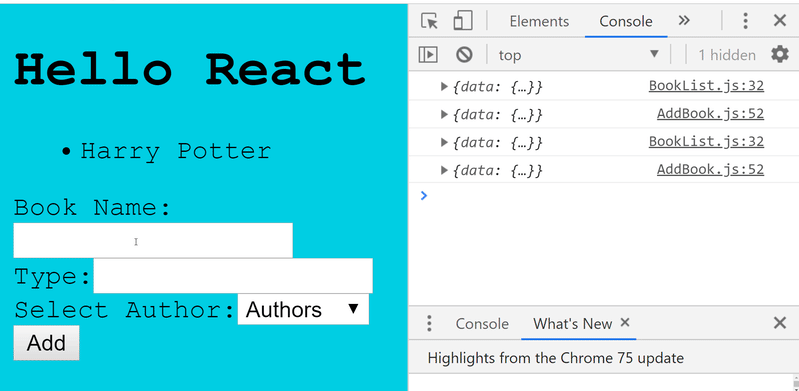Click the Select Author label
The image size is (799, 391).
(124, 310)
